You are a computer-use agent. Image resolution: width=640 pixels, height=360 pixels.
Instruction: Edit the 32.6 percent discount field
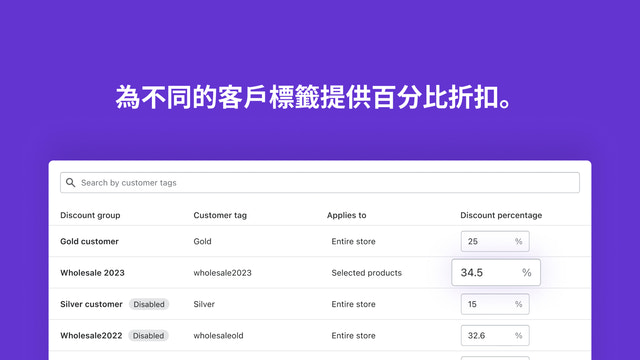[495, 336]
